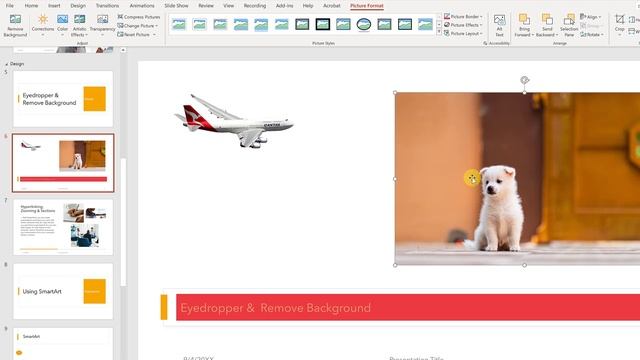Switch to the Review tab
640x360 pixels.
[206, 6]
